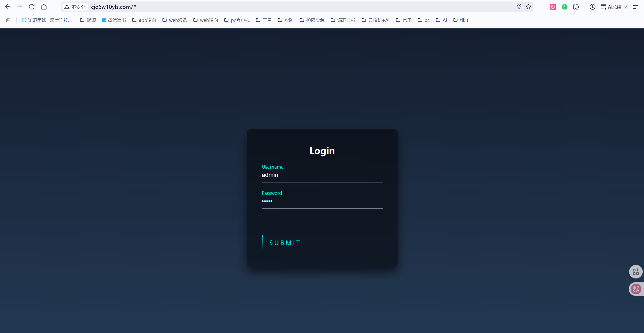
Task: Click the floating translate bubble at right edge
Action: coord(636,289)
